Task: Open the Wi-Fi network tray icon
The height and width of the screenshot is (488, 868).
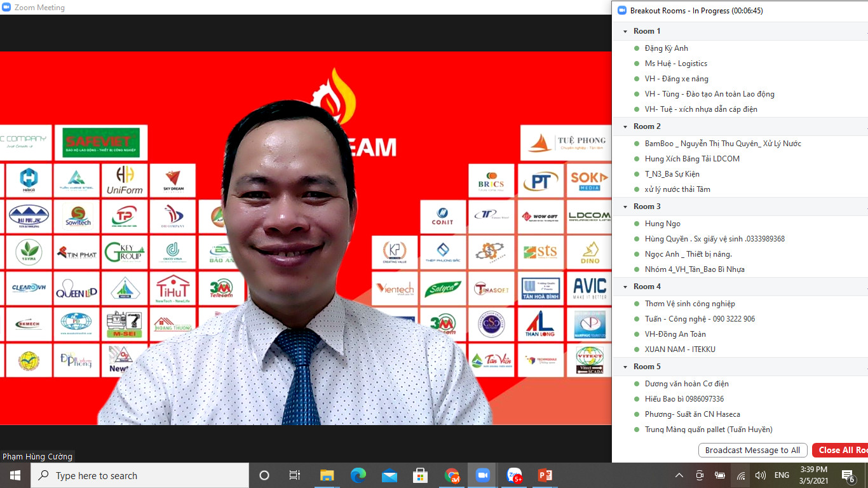Action: (x=740, y=475)
